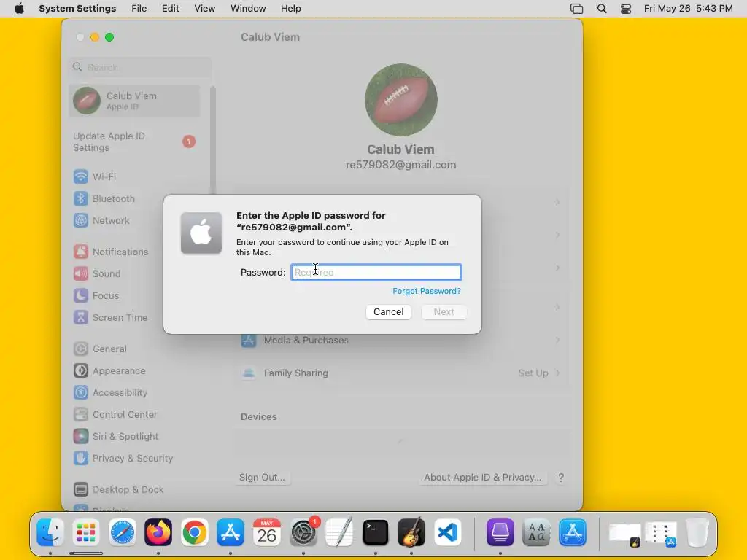
Task: Open TextEdit from the Dock
Action: click(339, 532)
